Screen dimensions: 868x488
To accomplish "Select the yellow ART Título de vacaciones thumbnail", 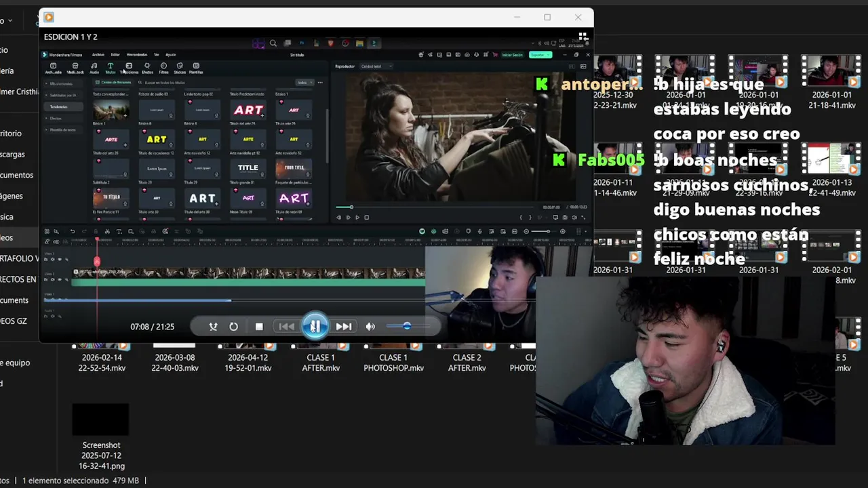I will 157,139.
